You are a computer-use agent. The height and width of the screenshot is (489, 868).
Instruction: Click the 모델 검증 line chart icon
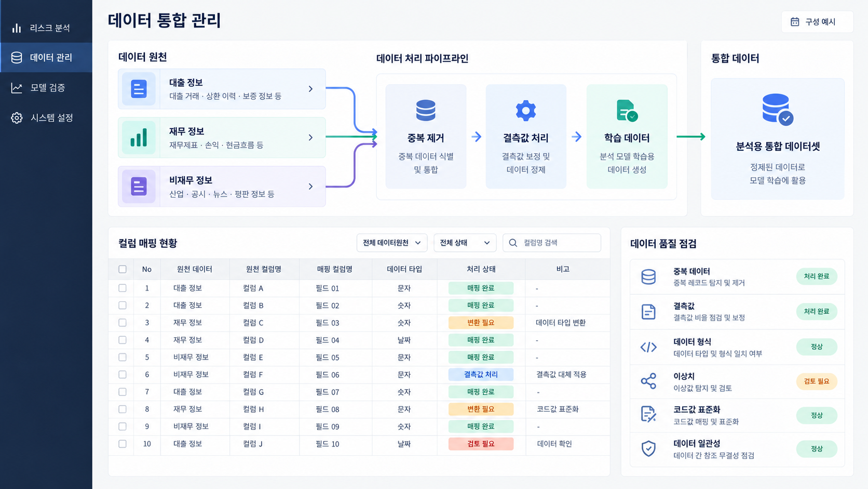point(17,88)
